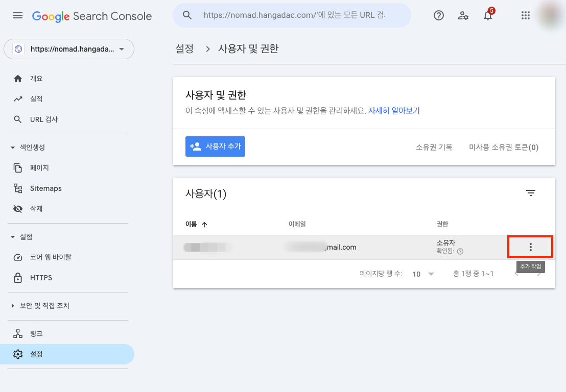Viewport: 566px width, 392px height.
Task: Open the Google apps grid
Action: pyautogui.click(x=525, y=15)
